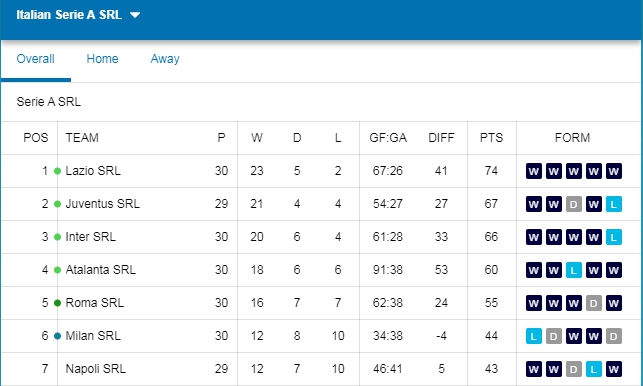Click Inter SRL's light-blue L form badge
643x386 pixels.
[613, 237]
